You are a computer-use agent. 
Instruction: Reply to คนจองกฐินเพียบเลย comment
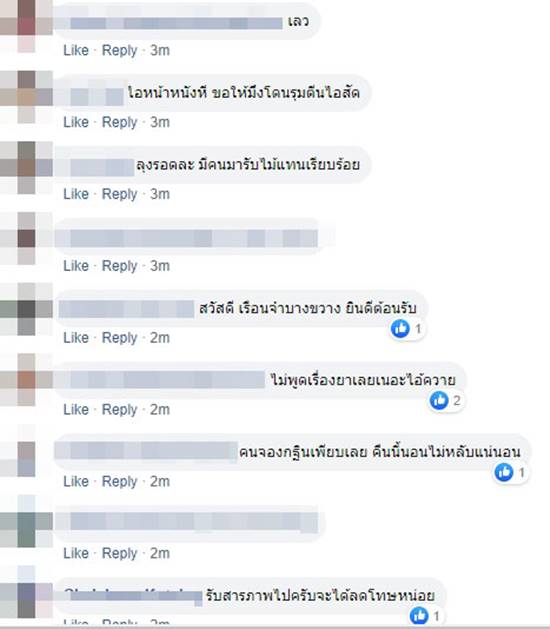(x=120, y=481)
